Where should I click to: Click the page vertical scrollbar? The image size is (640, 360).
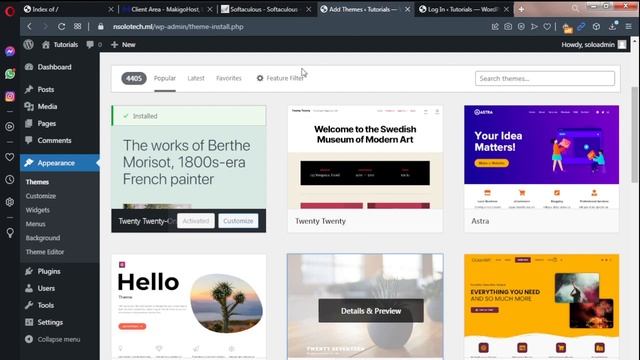click(634, 135)
